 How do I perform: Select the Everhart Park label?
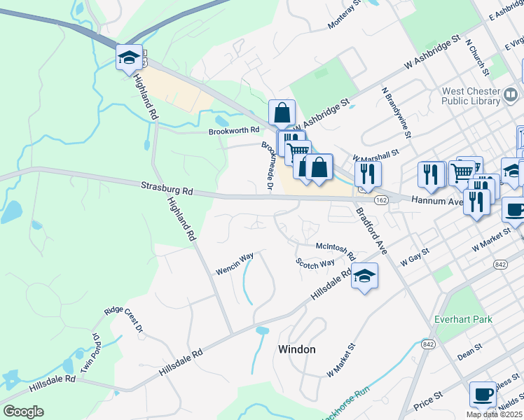point(463,319)
